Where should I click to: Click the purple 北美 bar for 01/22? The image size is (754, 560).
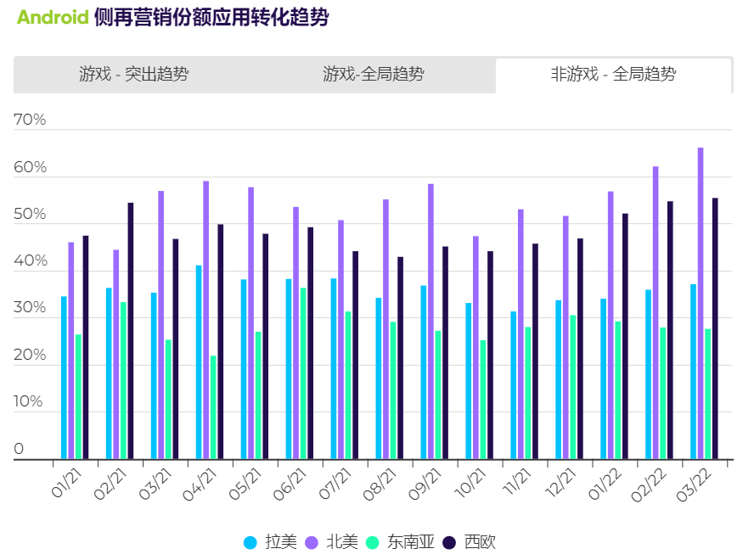pyautogui.click(x=611, y=325)
